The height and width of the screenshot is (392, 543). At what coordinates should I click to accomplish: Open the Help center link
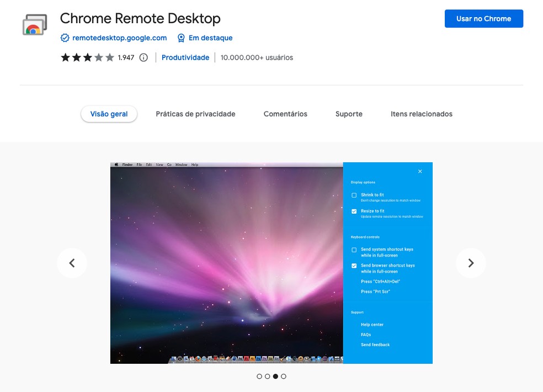[372, 325]
